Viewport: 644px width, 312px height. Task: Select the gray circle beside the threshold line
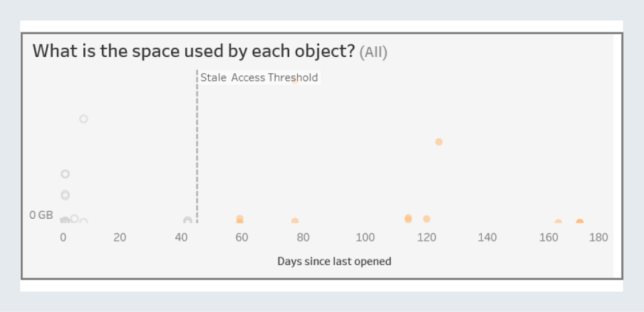pos(188,220)
